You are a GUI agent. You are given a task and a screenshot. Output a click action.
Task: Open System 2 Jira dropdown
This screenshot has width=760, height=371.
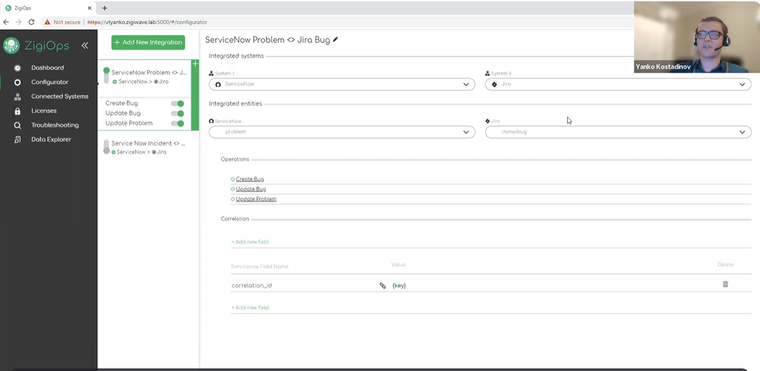coord(618,84)
